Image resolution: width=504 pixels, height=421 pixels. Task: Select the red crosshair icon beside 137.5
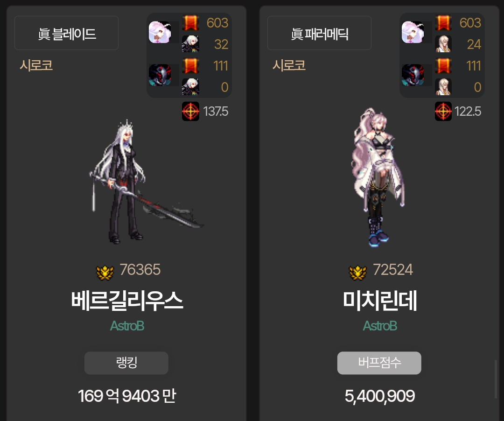(190, 112)
